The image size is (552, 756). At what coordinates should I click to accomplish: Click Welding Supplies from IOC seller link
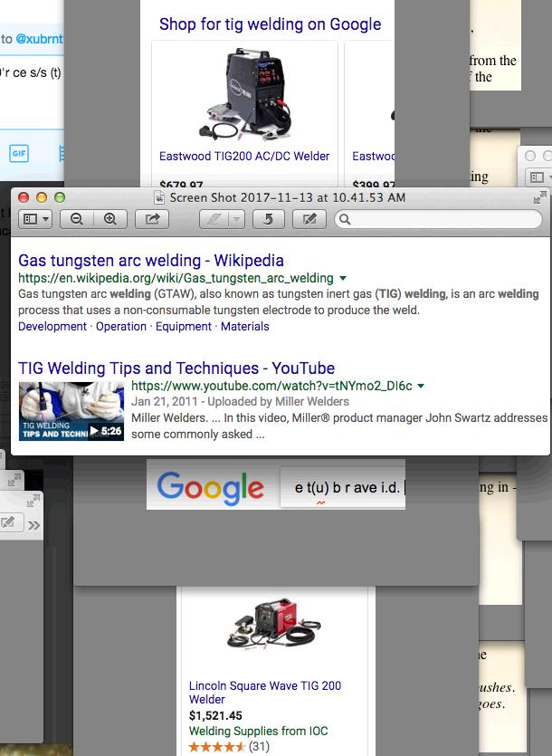(259, 731)
